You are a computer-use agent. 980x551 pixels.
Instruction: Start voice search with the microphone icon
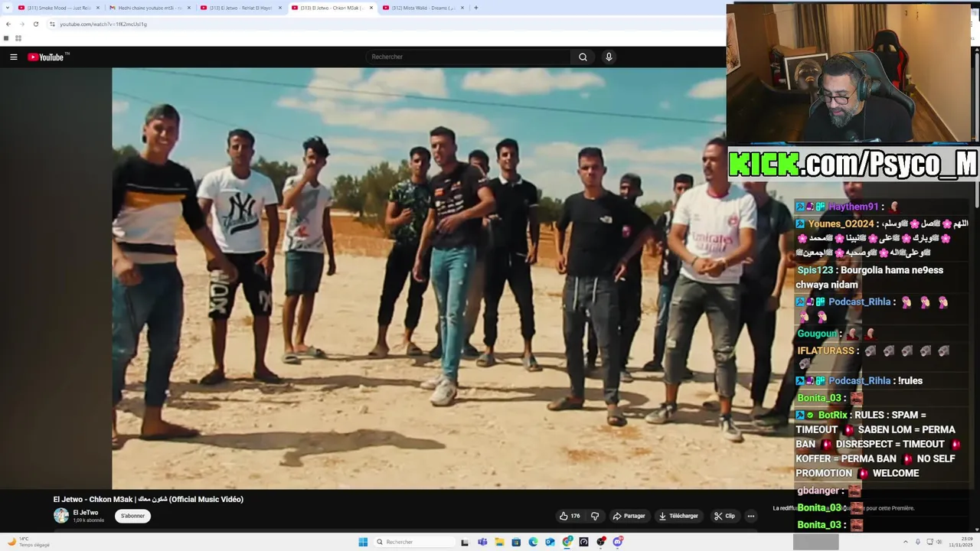point(609,57)
